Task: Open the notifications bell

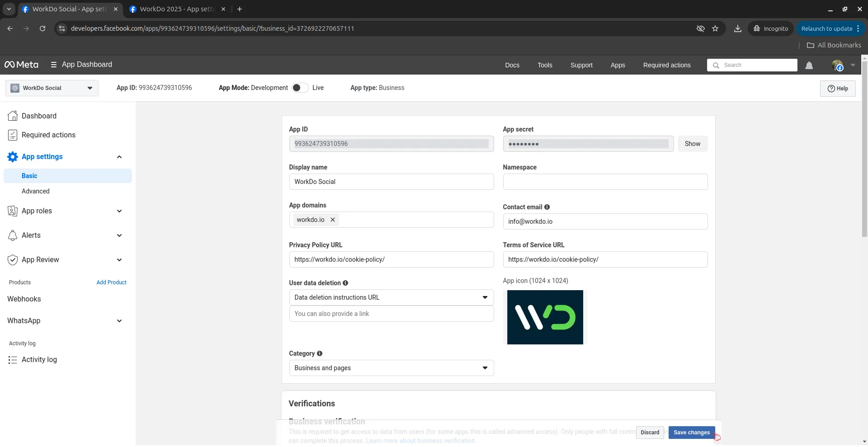Action: point(809,66)
